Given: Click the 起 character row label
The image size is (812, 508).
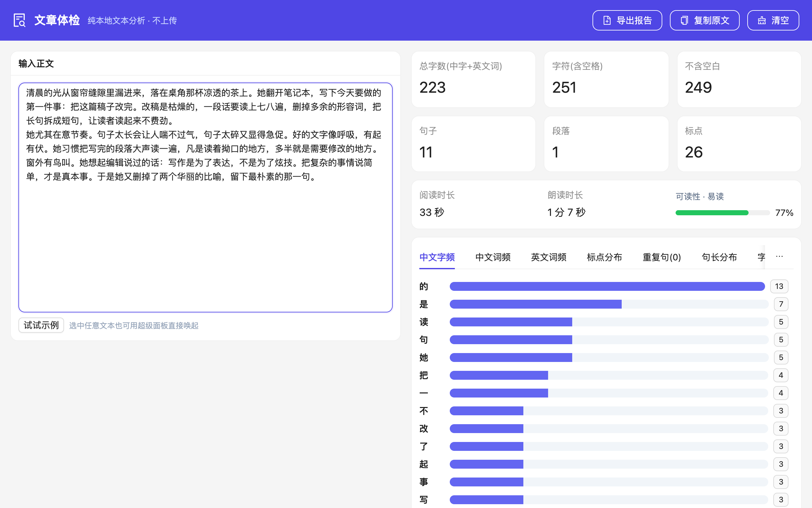Looking at the screenshot, I should click(423, 464).
